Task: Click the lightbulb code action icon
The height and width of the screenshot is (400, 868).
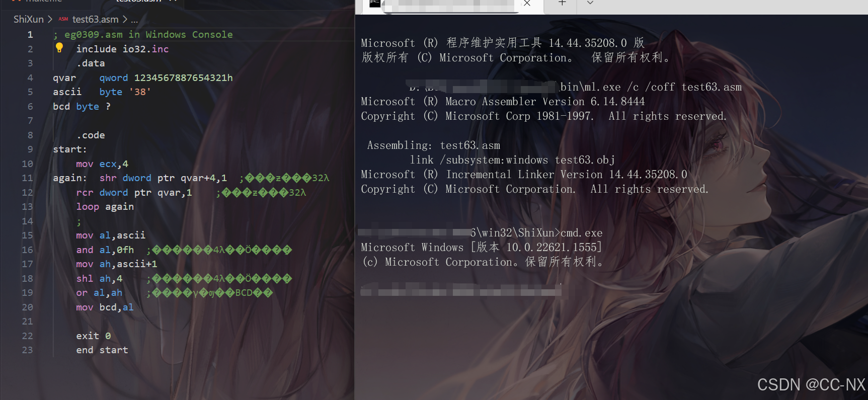Action: pos(59,48)
